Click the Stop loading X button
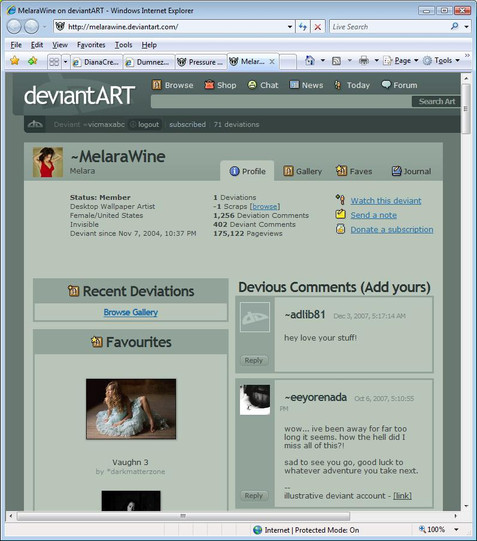Image resolution: width=477 pixels, height=541 pixels. click(x=318, y=27)
